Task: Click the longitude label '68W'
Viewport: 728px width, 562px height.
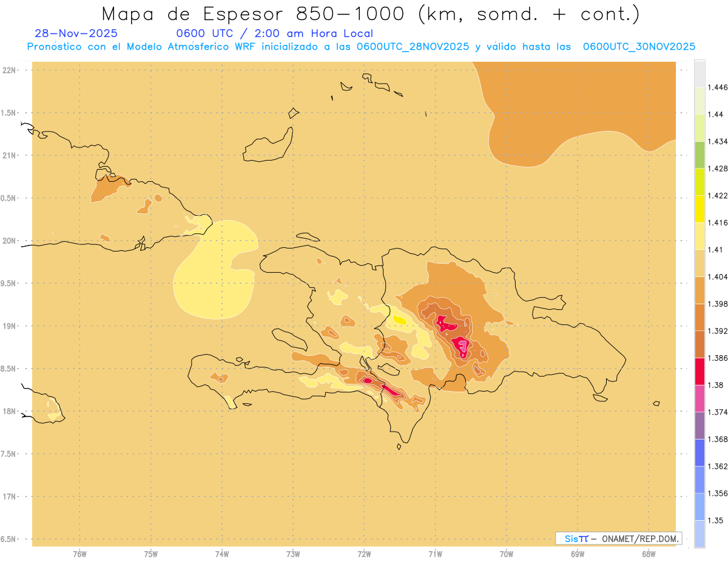Action: [648, 554]
